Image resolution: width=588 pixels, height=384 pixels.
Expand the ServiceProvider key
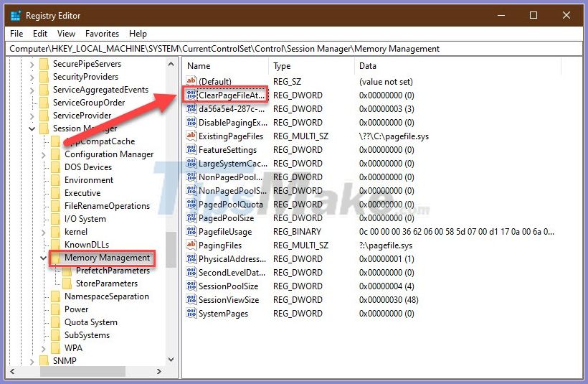[x=32, y=116]
